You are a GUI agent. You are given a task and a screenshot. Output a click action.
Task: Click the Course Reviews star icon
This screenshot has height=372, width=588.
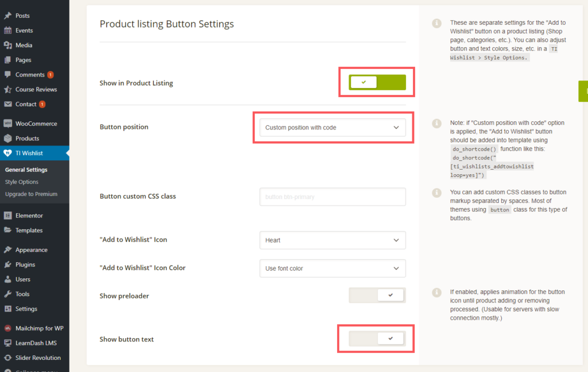point(7,90)
